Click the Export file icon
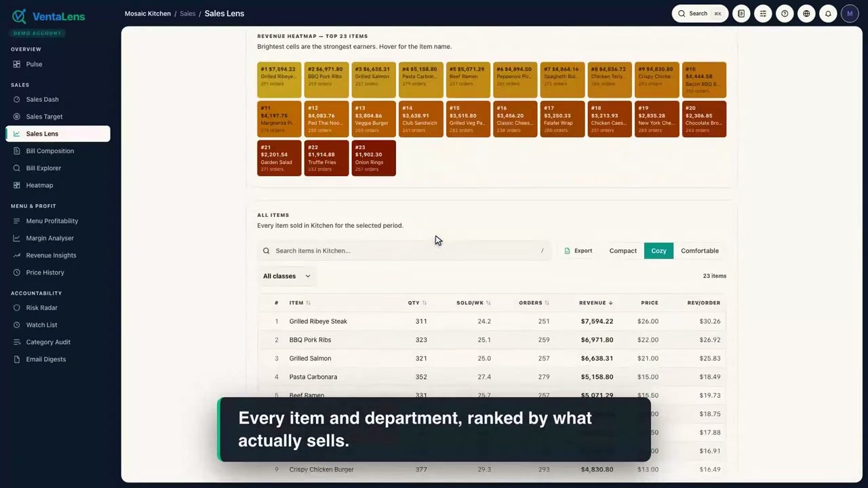 [x=567, y=251]
